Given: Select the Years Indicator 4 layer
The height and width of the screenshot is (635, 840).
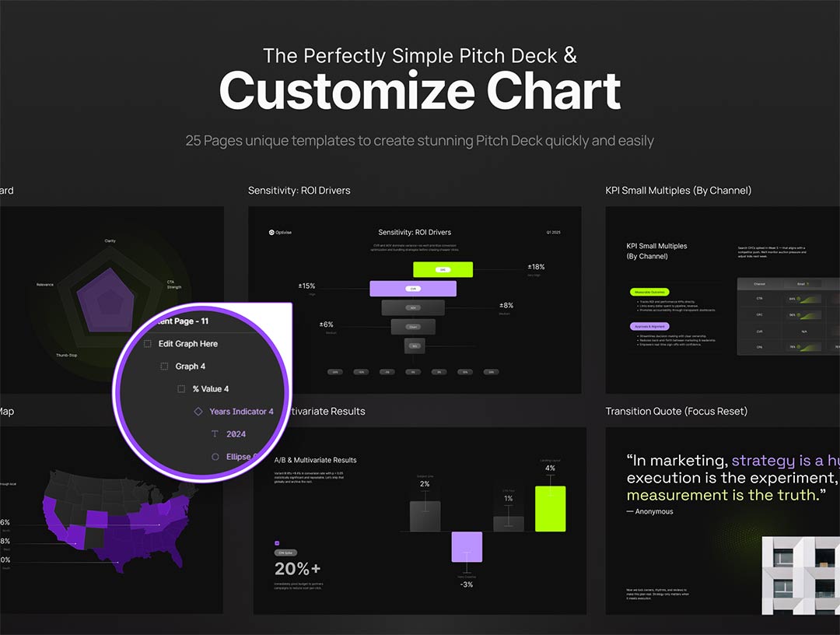Looking at the screenshot, I should point(241,412).
